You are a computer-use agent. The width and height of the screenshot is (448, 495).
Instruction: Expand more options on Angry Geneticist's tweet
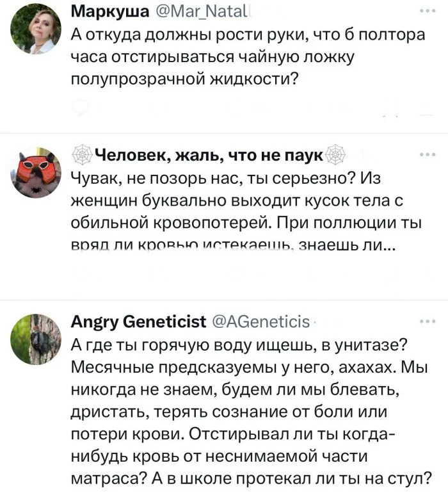(x=424, y=322)
